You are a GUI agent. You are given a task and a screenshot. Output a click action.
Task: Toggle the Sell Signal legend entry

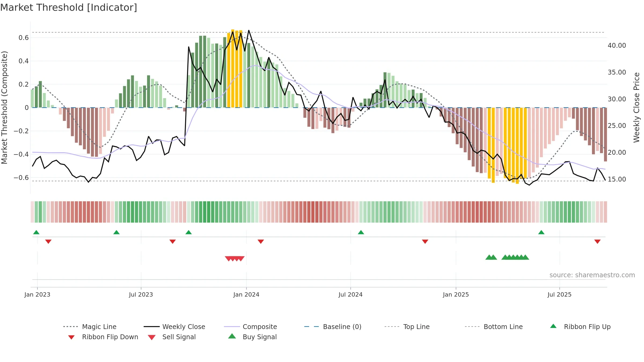point(172,337)
